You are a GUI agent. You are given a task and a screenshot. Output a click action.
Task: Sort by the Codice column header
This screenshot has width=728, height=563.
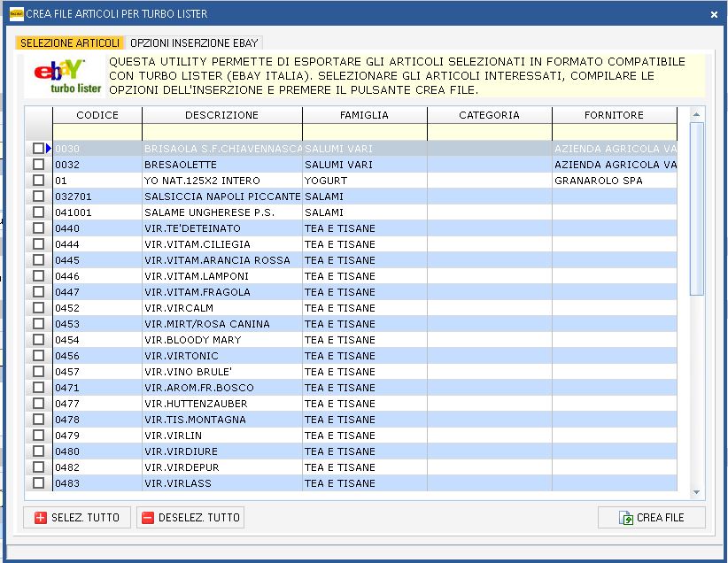click(97, 115)
